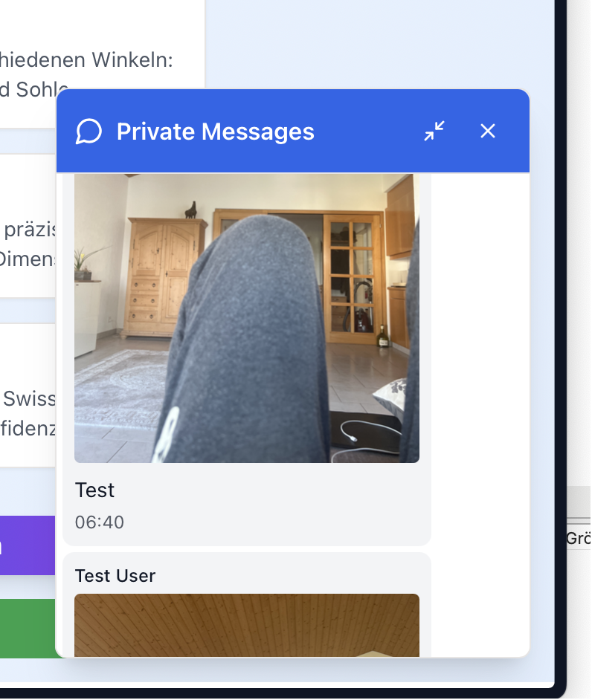The image size is (592, 700).
Task: Click the "Swiss" text in background card
Action: pyautogui.click(x=30, y=398)
